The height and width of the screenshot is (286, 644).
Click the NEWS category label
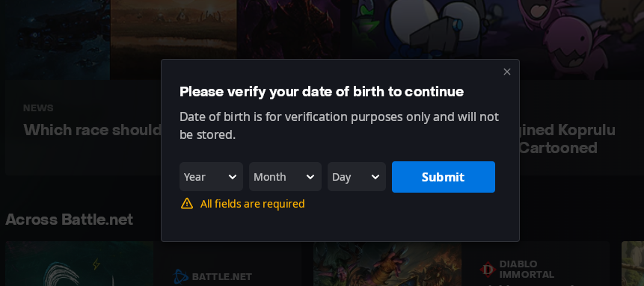(x=38, y=108)
